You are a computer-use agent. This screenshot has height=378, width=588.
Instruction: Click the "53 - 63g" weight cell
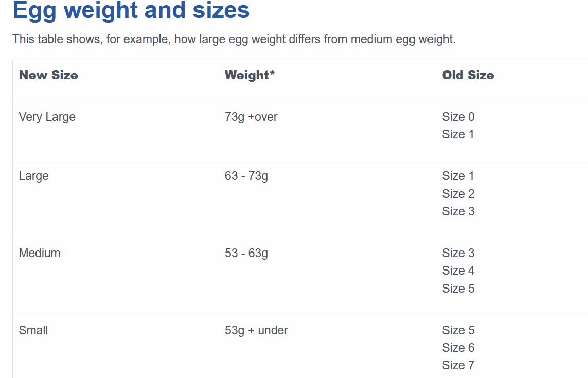[246, 254]
